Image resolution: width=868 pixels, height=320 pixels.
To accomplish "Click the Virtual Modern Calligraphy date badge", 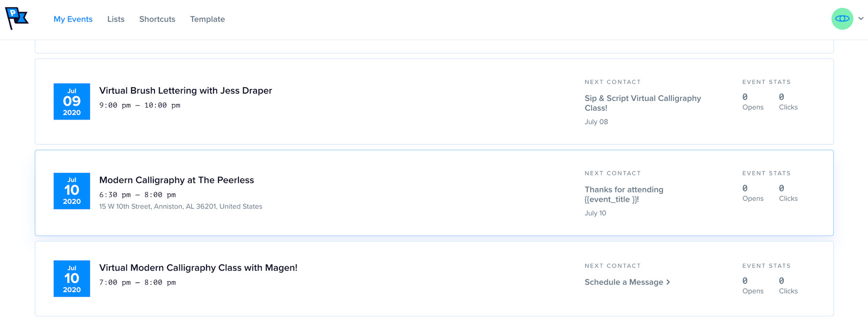I will coord(72,278).
